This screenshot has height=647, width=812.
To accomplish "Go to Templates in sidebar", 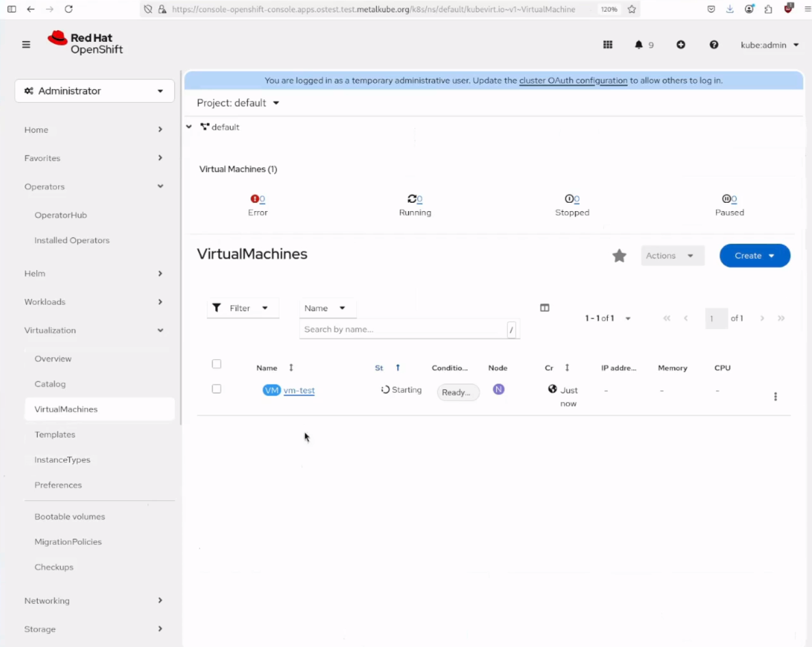I will coord(55,435).
